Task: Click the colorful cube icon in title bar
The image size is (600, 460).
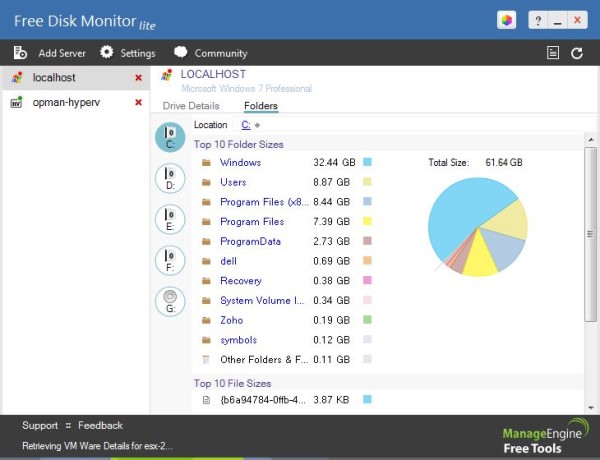Action: coord(507,20)
